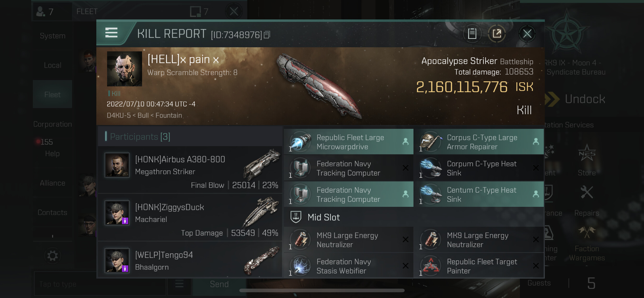Viewport: 644px width, 298px height.
Task: Switch to the Corporation chat tab
Action: coord(52,124)
